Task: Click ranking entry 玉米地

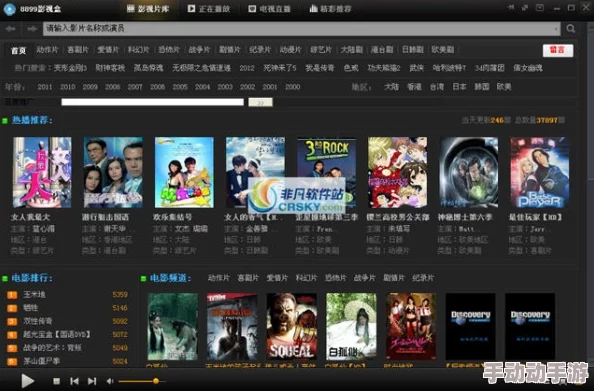Action: (34, 294)
